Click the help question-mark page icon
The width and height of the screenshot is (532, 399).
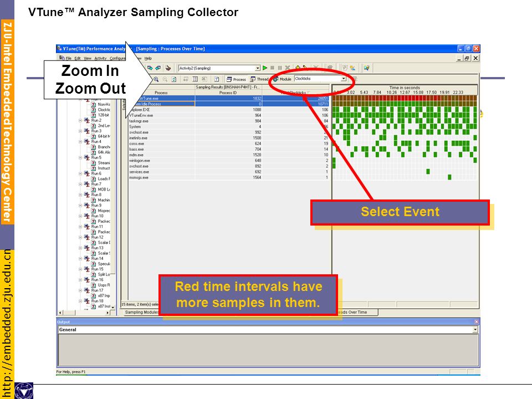pyautogui.click(x=217, y=79)
